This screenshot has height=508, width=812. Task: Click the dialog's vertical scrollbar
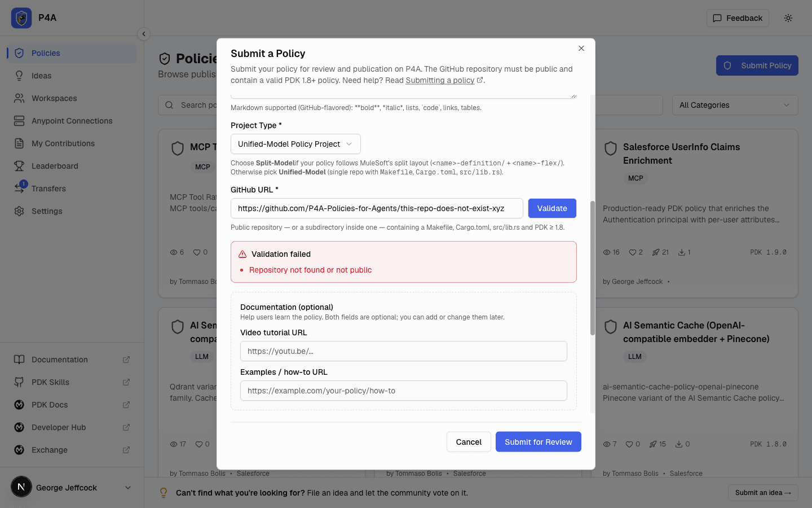coord(593,268)
